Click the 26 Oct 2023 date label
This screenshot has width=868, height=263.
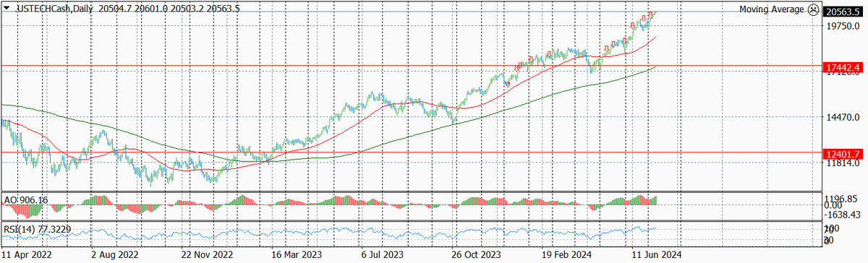476,255
